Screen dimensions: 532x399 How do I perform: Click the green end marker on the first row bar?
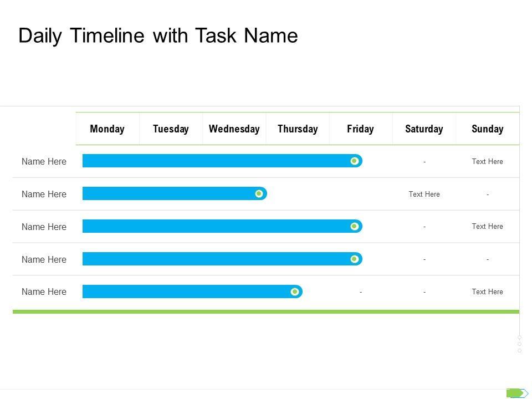[x=355, y=161]
